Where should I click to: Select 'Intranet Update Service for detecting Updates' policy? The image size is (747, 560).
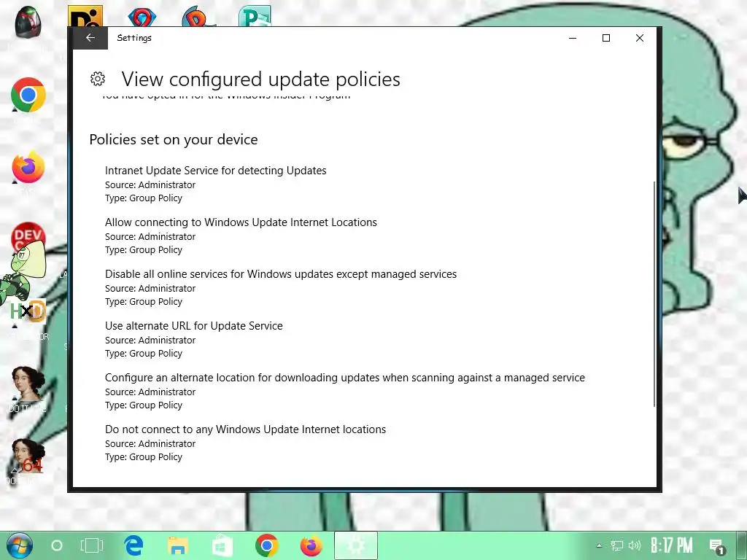click(215, 171)
